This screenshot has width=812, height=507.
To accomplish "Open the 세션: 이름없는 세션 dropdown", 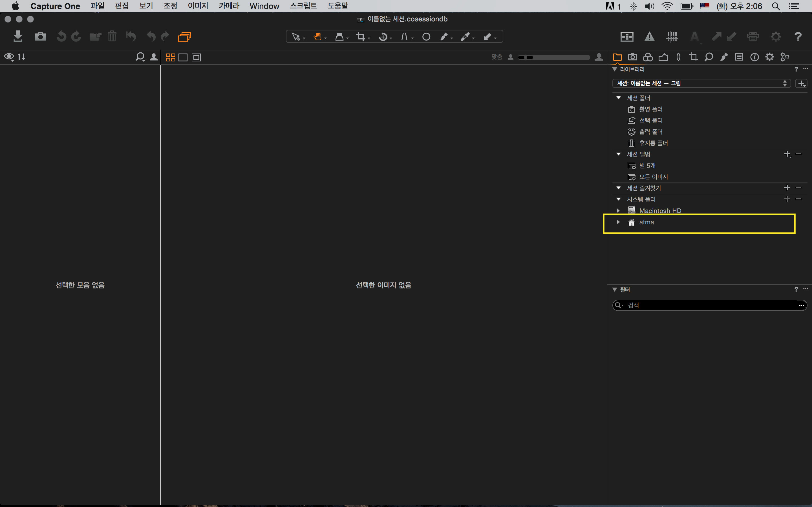I will click(x=701, y=83).
